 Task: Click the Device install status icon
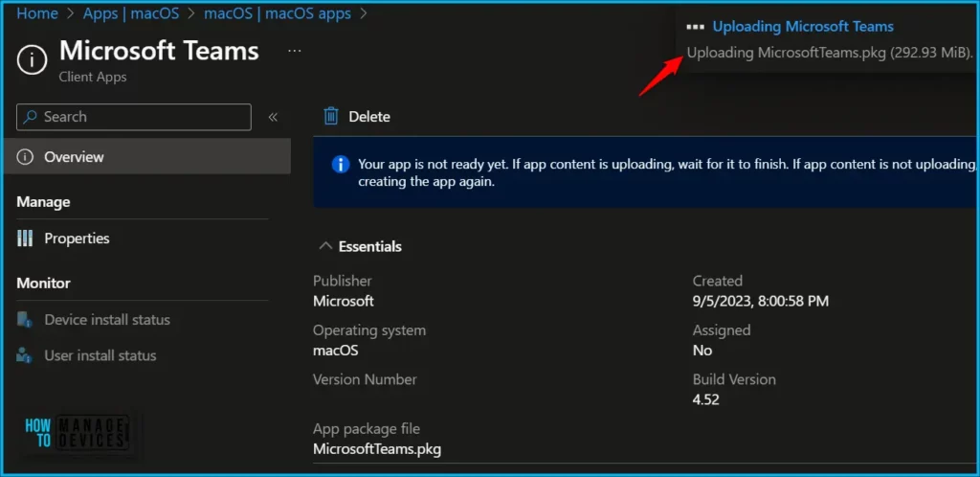pyautogui.click(x=24, y=320)
